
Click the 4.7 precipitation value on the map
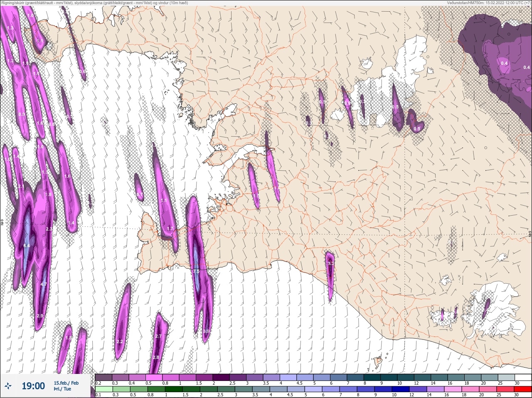click(44, 284)
